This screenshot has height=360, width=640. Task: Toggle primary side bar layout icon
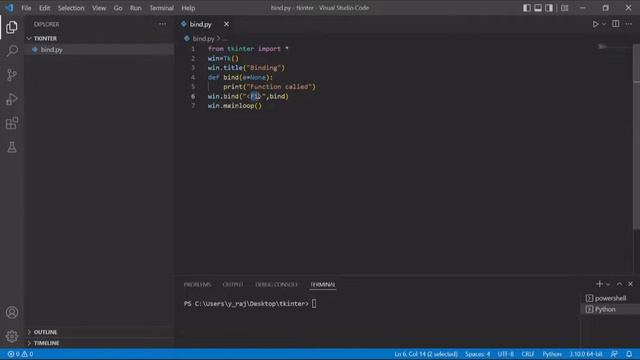pyautogui.click(x=527, y=8)
